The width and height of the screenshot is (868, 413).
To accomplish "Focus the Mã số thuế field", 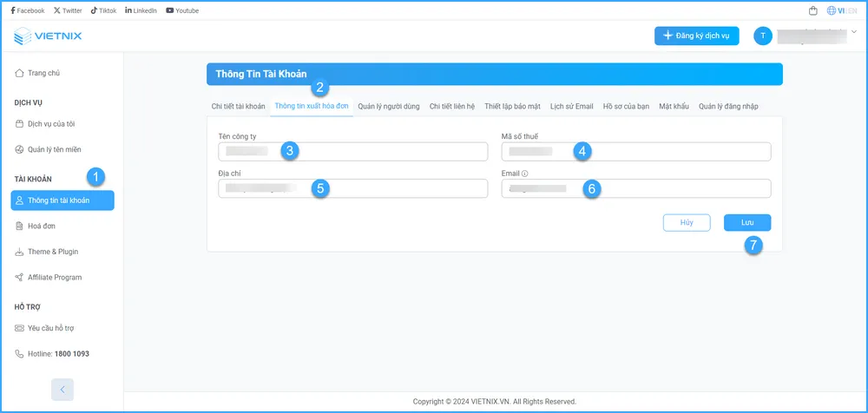I will [636, 152].
